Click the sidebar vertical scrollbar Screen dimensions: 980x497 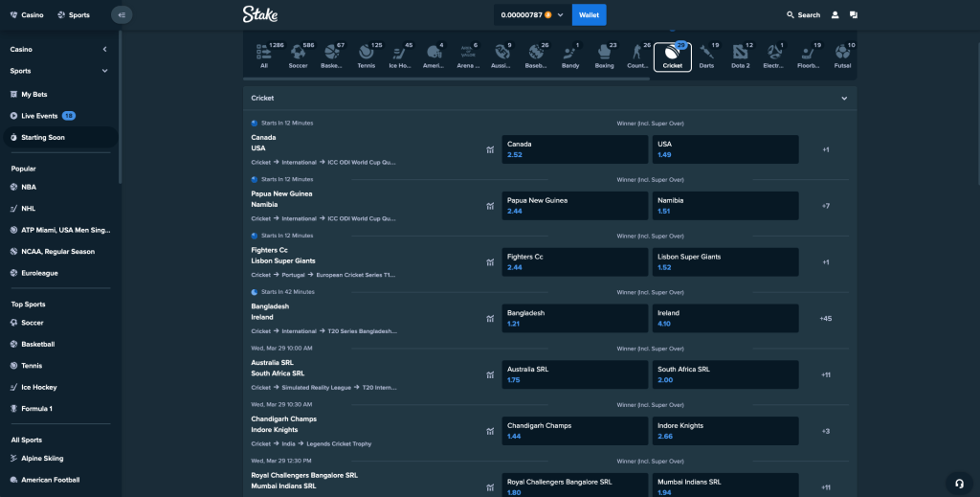[x=120, y=106]
